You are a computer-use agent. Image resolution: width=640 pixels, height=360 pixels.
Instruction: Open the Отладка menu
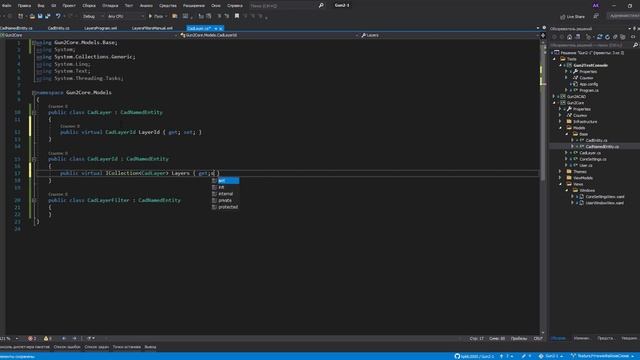tap(110, 6)
